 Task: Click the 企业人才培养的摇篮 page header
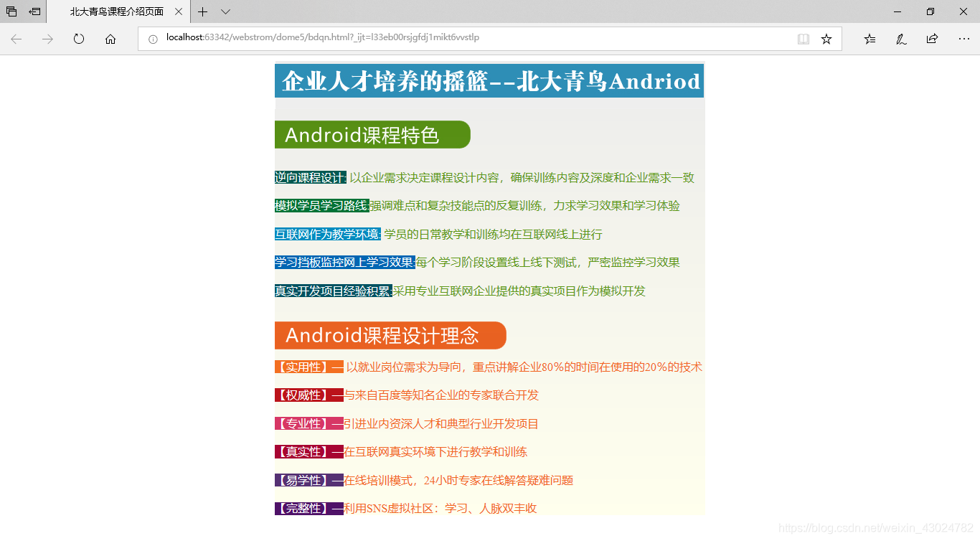coord(489,81)
